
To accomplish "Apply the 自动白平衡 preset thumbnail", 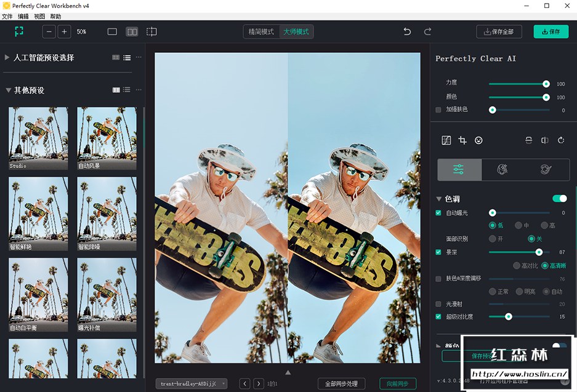I will click(38, 295).
